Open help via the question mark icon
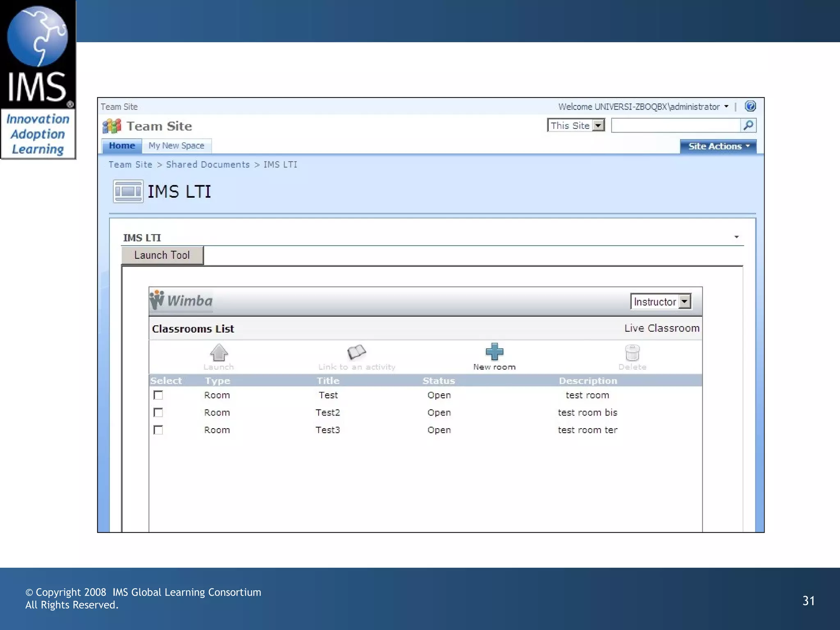Image resolution: width=840 pixels, height=630 pixels. coord(750,106)
